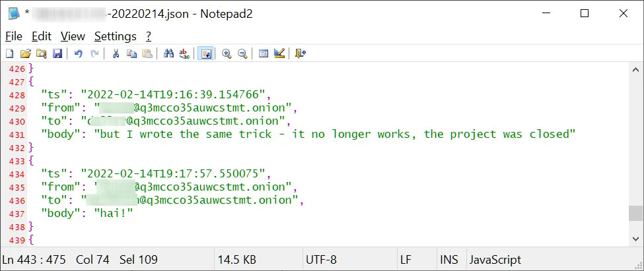The image size is (644, 271).
Task: Open a file using the folder icon
Action: (x=25, y=53)
